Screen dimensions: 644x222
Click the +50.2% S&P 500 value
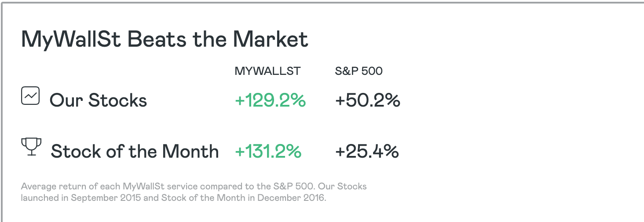click(367, 100)
